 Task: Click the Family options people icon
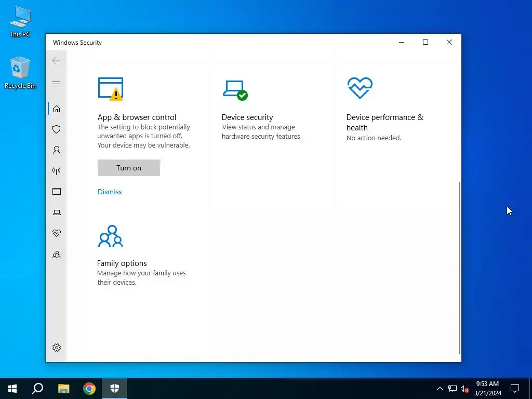point(110,236)
